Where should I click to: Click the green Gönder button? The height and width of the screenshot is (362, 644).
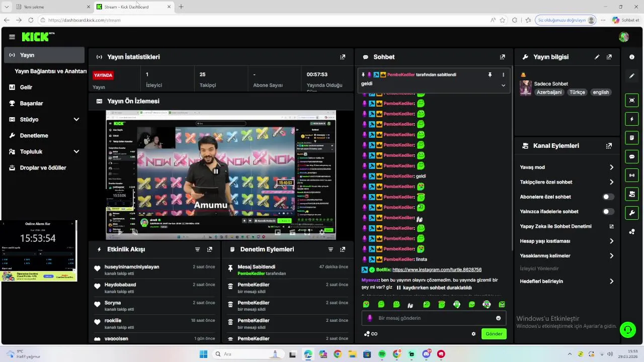494,334
